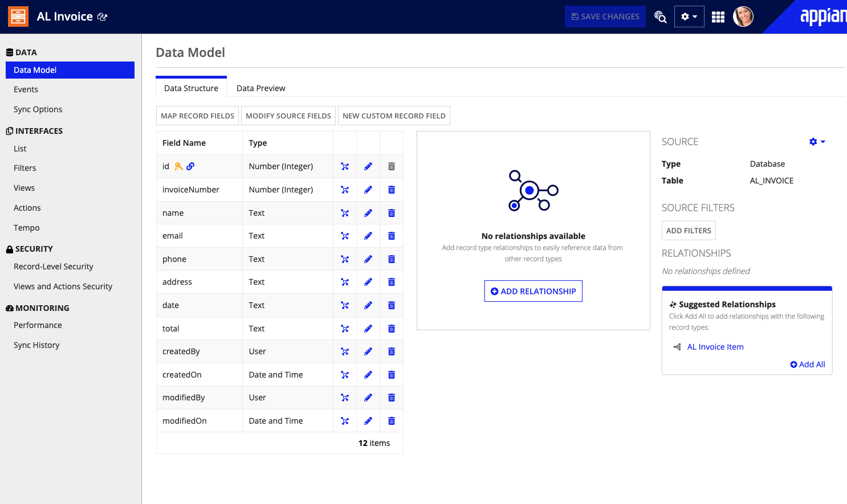Click Save Changes button

605,17
